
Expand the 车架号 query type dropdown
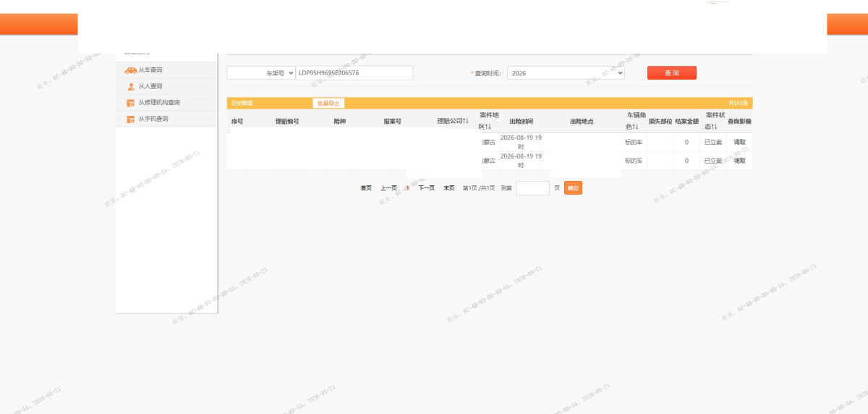261,73
